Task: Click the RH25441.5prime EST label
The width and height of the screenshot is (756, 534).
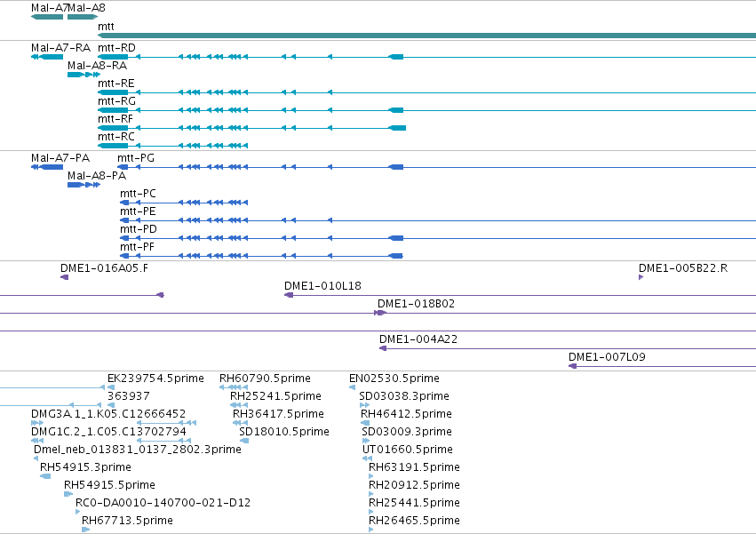Action: pyautogui.click(x=414, y=504)
